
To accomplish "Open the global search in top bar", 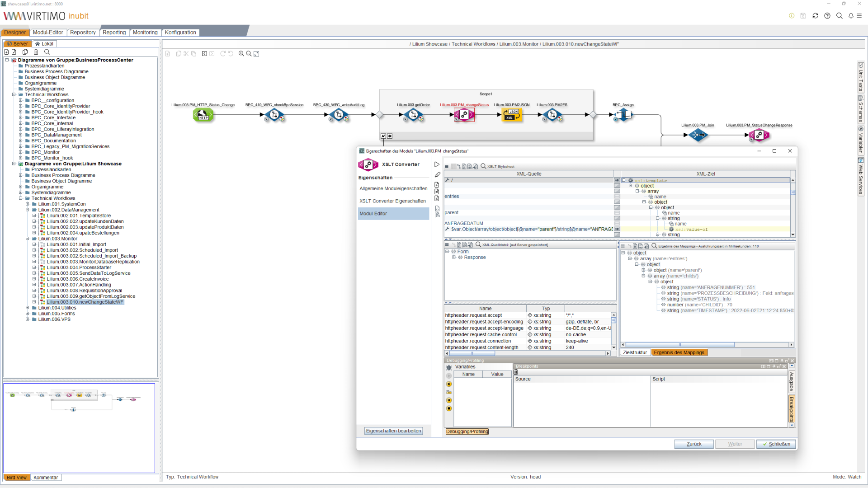I will pyautogui.click(x=840, y=16).
